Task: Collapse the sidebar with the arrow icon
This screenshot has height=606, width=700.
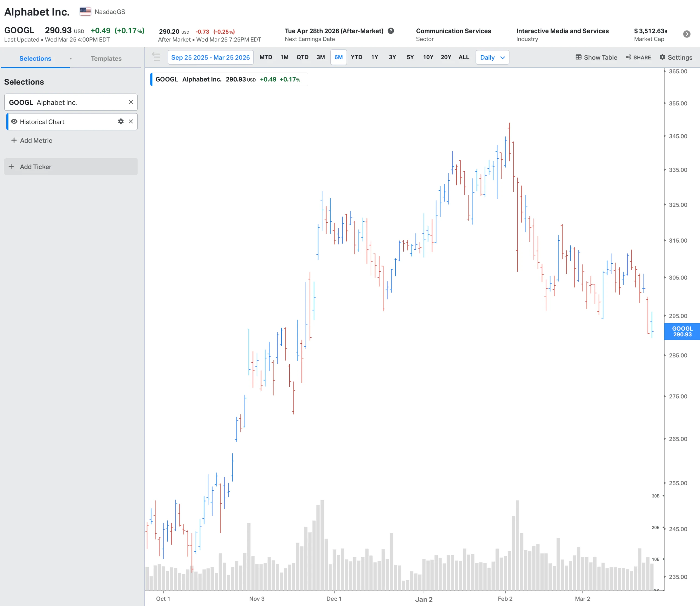Action: tap(156, 57)
